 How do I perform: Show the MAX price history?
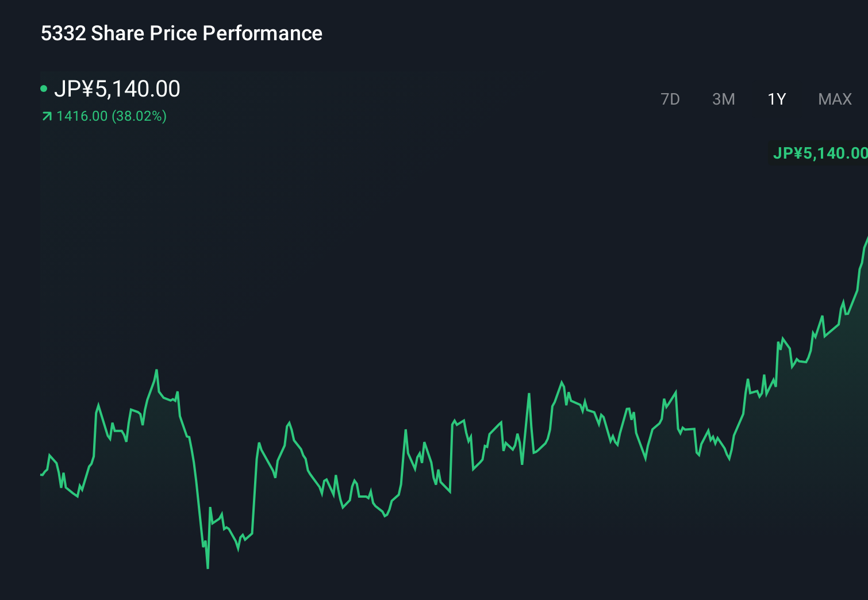click(835, 99)
